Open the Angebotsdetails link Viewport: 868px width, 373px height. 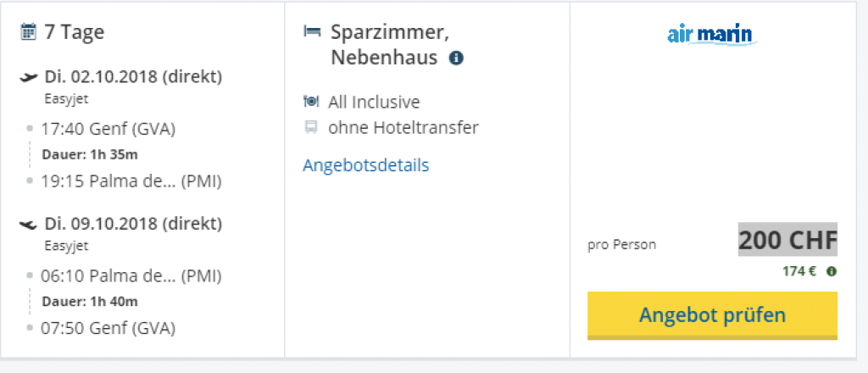tap(365, 165)
